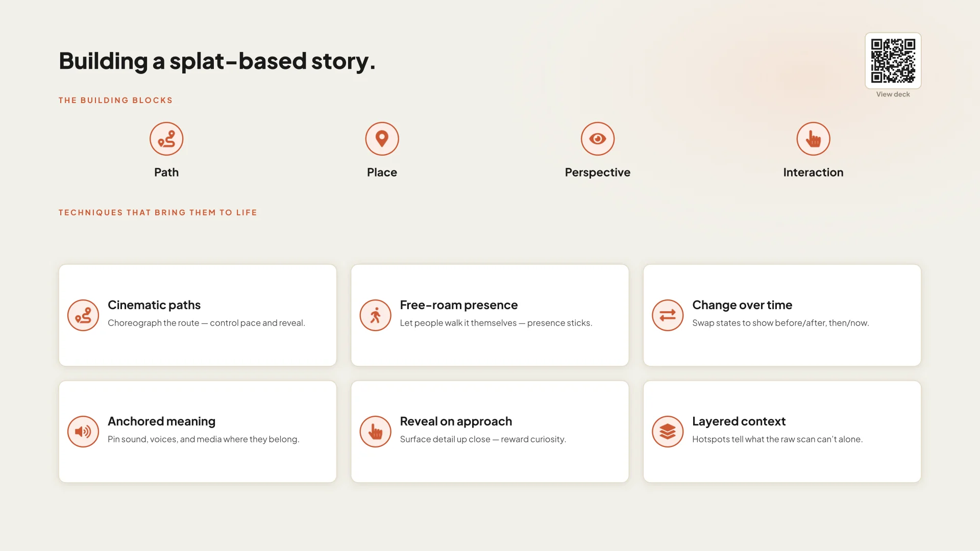This screenshot has width=980, height=551.
Task: Click text 'Choreograph the route — control pace and reveal.'
Action: (206, 323)
